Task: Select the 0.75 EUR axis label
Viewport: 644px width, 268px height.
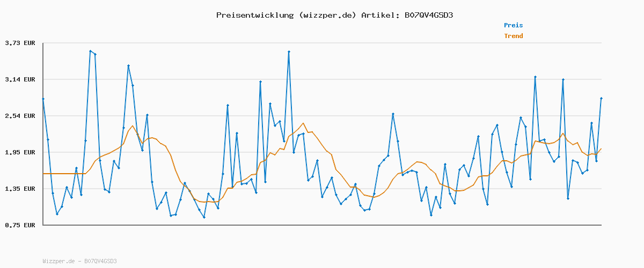Action: 20,225
